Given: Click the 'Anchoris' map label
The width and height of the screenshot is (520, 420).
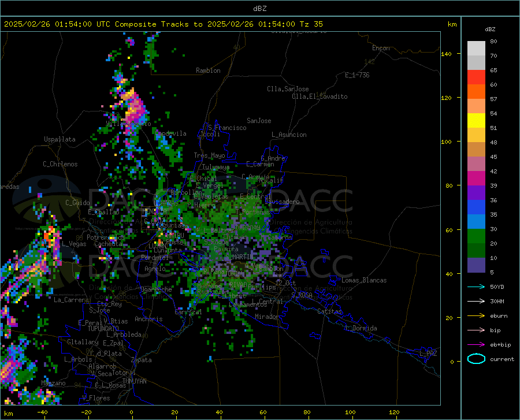Looking at the screenshot, I should pyautogui.click(x=148, y=319).
